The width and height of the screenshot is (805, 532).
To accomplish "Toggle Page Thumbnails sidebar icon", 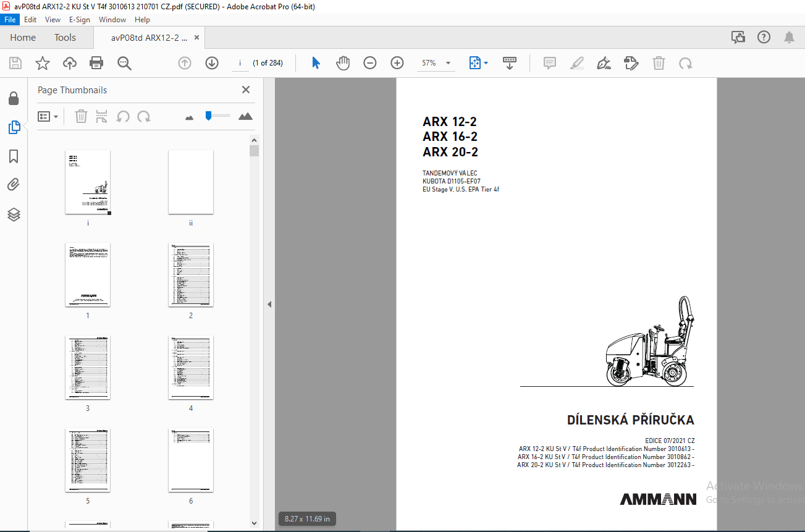I will coord(14,128).
